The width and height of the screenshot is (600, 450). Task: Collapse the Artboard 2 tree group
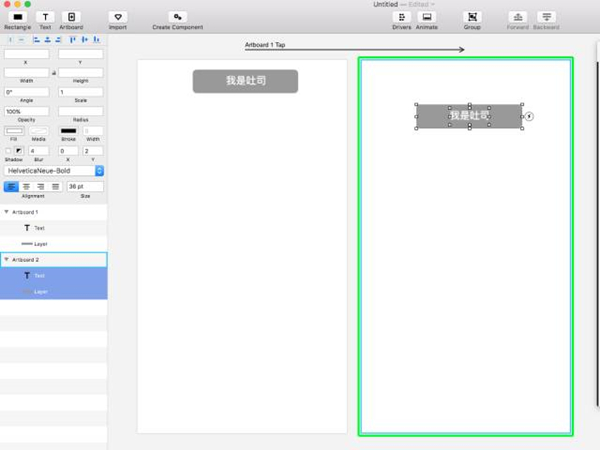7,259
